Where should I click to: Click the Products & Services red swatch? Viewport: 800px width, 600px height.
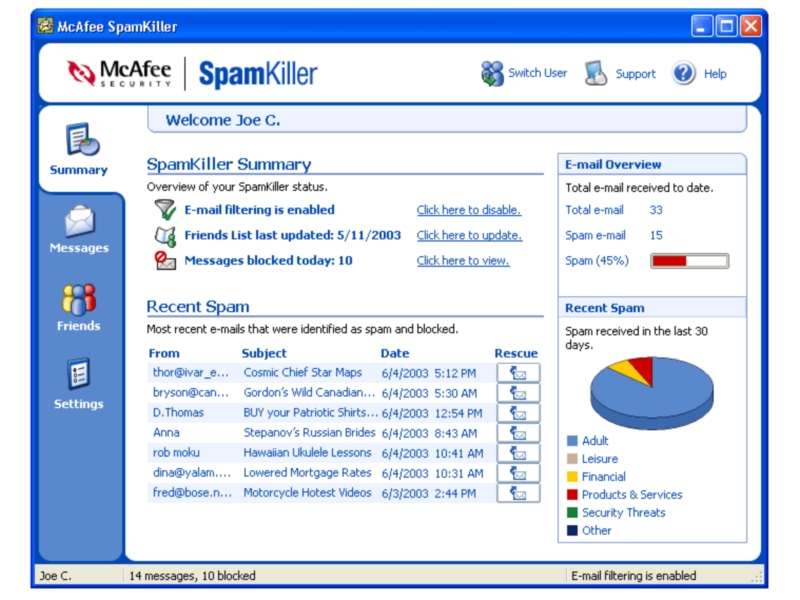572,494
